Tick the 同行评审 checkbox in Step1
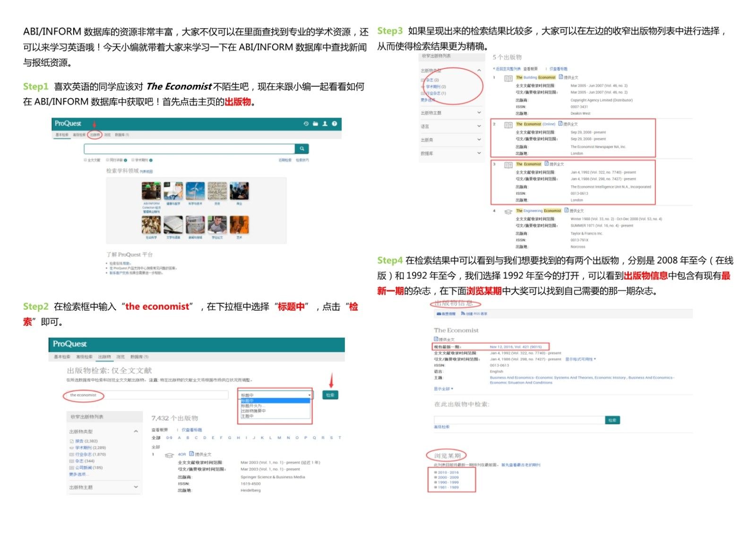Screen dimensions: 756x534 click(x=108, y=160)
